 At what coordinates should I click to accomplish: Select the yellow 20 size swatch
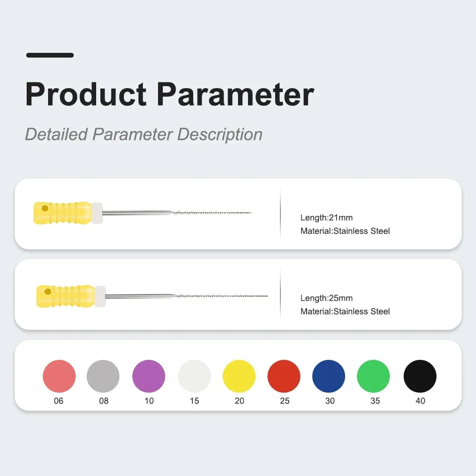click(239, 376)
